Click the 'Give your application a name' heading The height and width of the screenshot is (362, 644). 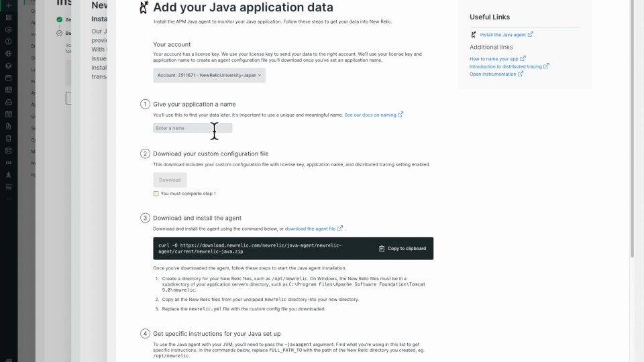pos(195,105)
